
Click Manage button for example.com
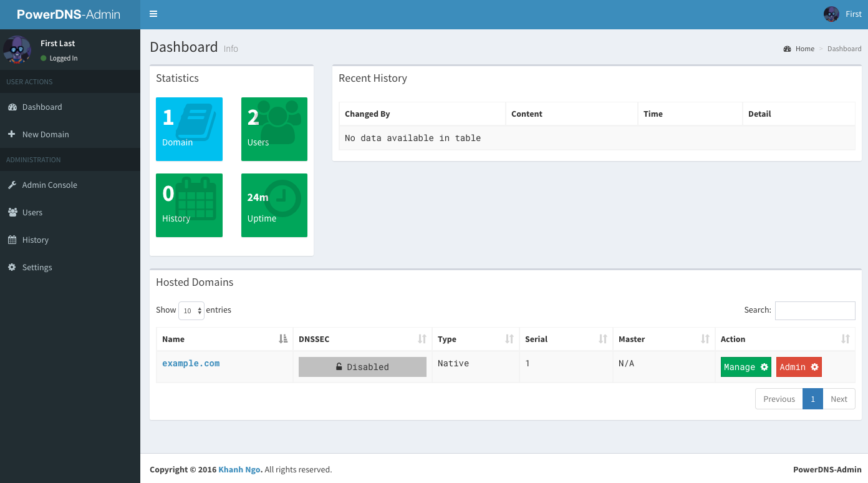pos(746,367)
